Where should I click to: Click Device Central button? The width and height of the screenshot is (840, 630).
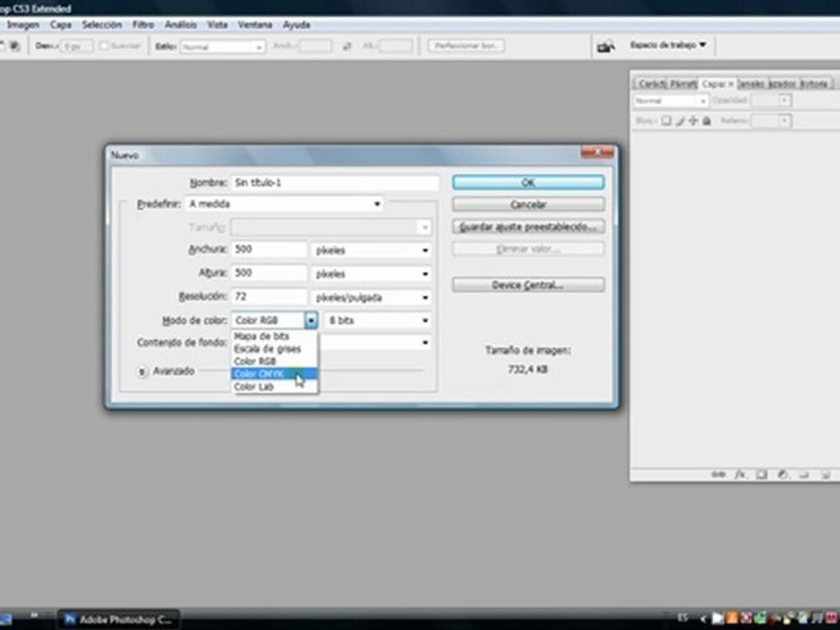528,285
